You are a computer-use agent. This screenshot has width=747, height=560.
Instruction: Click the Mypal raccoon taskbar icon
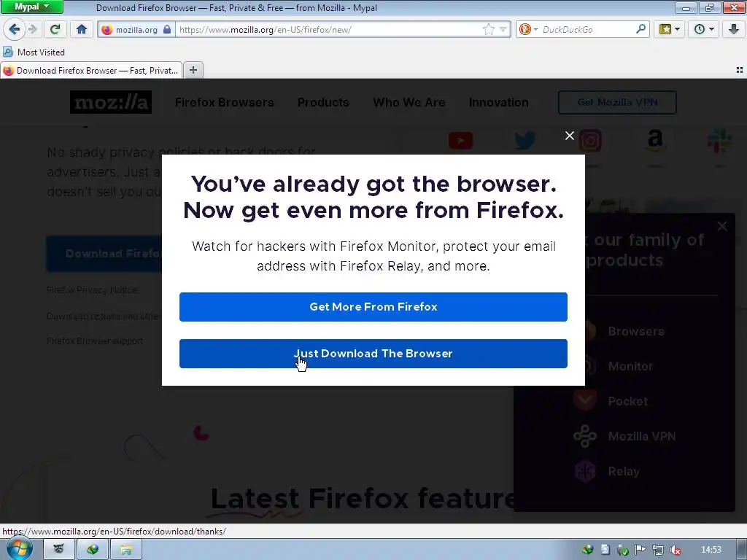(58, 550)
